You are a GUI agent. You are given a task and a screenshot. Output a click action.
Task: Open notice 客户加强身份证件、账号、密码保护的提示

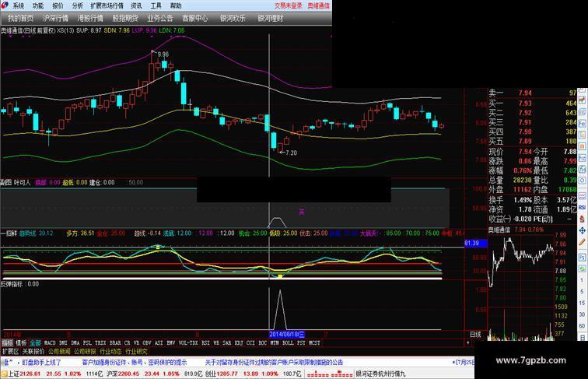(135, 363)
